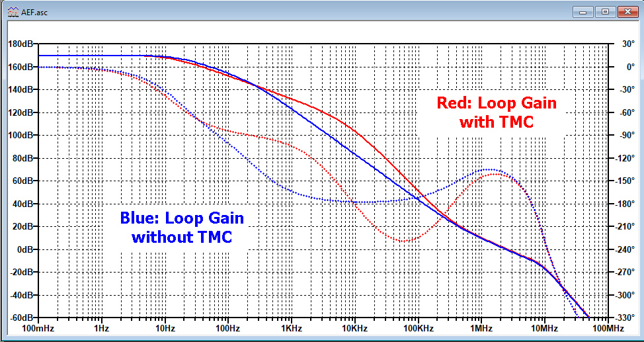The width and height of the screenshot is (644, 342).
Task: Click the -60dB left axis label
Action: (x=20, y=318)
